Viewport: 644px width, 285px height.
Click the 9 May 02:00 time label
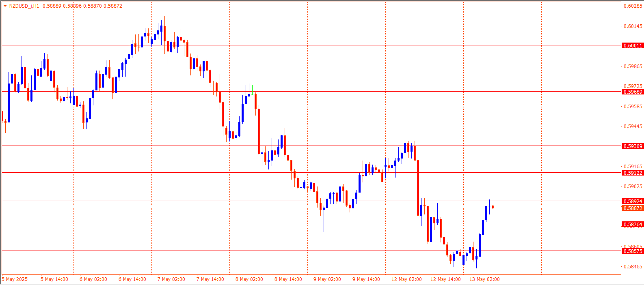pos(327,279)
